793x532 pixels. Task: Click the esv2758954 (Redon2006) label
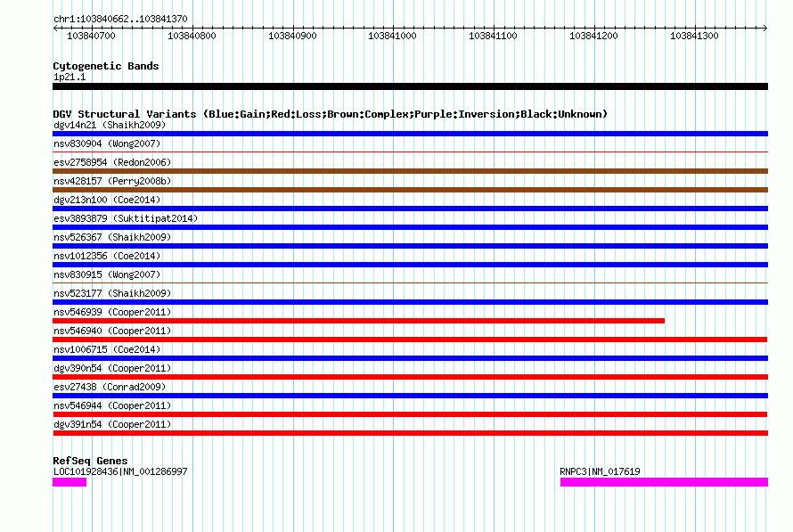112,162
